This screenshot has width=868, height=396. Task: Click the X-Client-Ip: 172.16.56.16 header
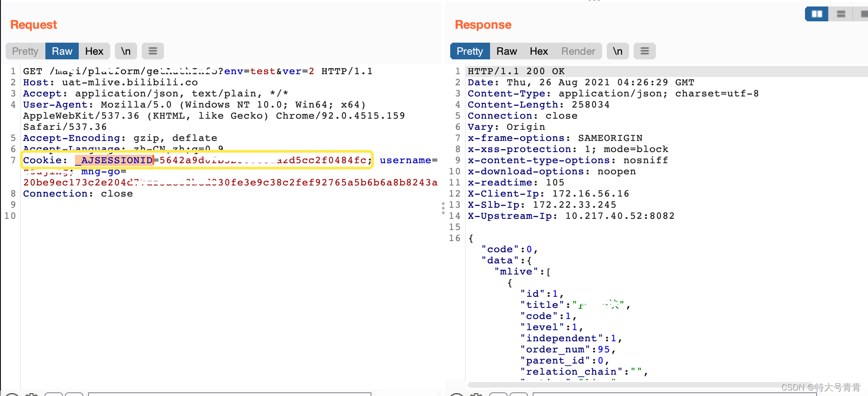point(548,194)
